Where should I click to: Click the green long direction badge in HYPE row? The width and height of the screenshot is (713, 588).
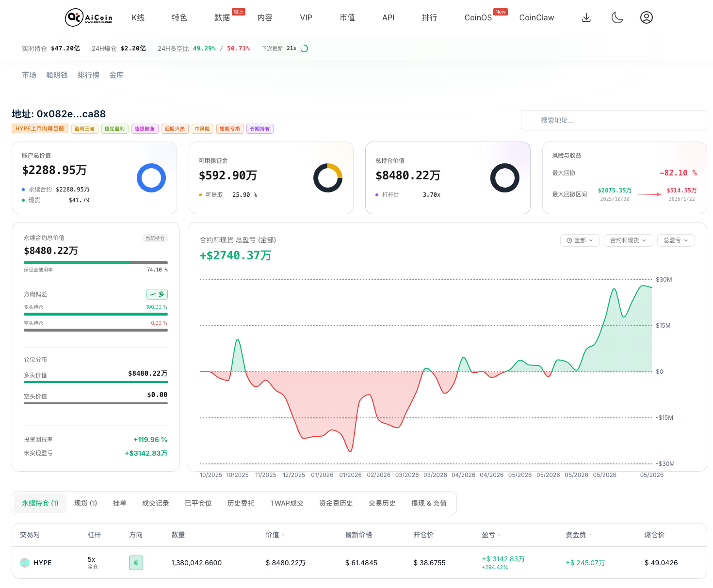136,563
